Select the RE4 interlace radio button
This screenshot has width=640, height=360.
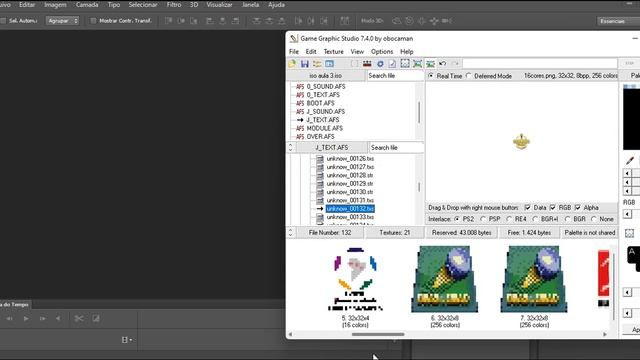pyautogui.click(x=509, y=219)
